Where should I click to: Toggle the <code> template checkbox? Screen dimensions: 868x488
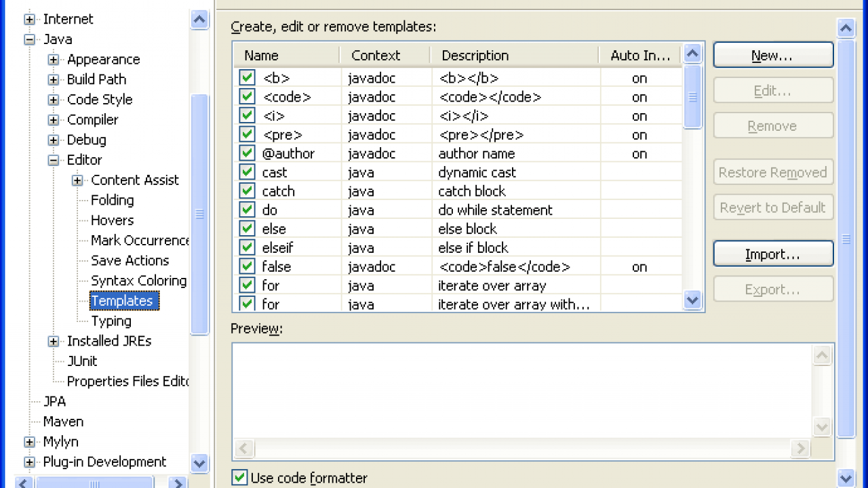pos(247,97)
